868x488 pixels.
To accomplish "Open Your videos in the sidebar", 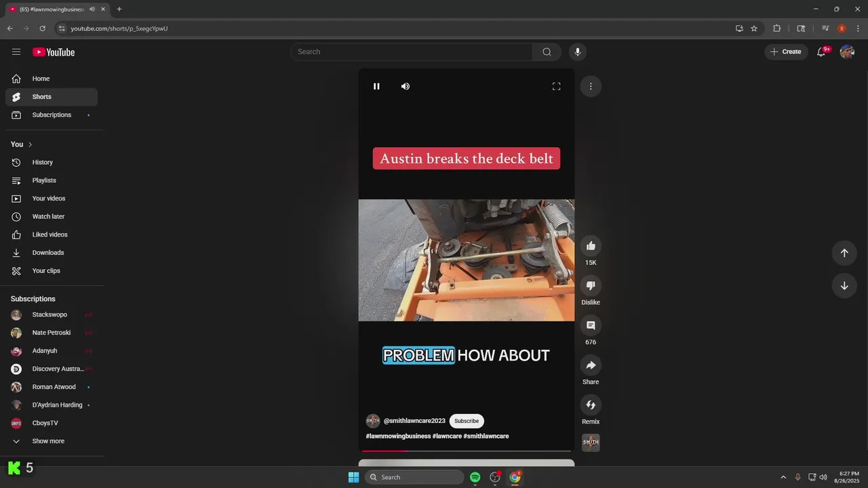I will [52, 199].
